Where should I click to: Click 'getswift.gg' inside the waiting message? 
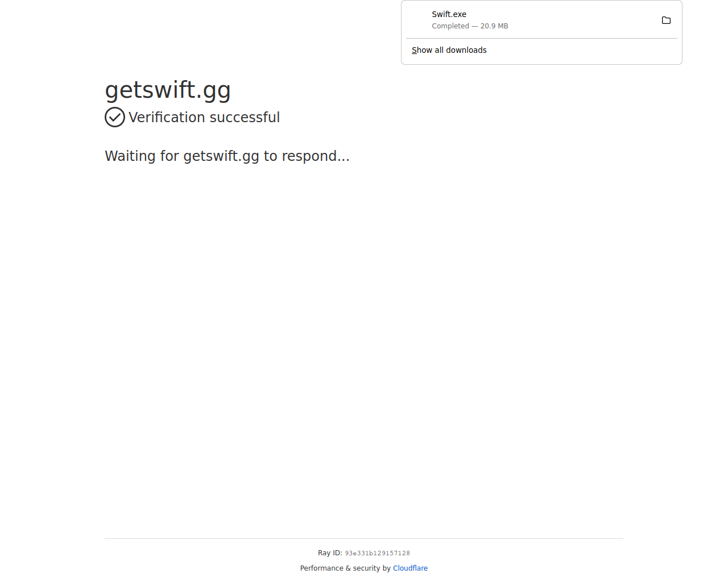coord(221,156)
